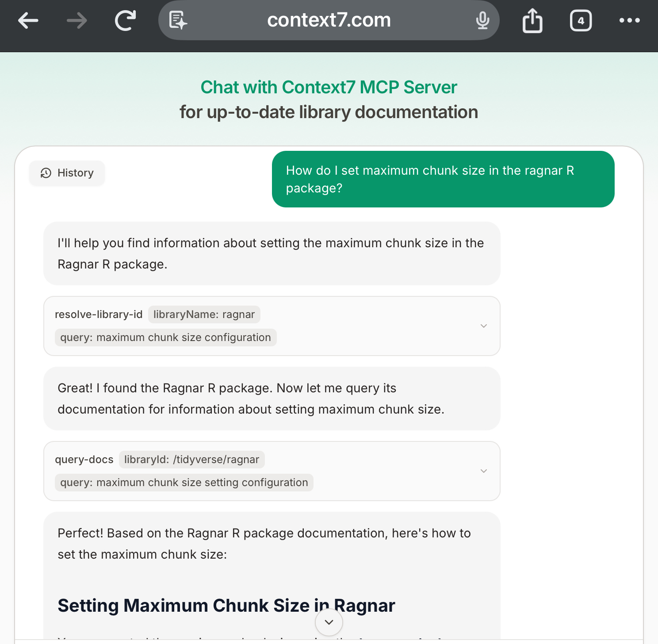The width and height of the screenshot is (658, 644).
Task: Click the 'Setting Maximum Chunk Size in Ragnar' heading
Action: click(x=226, y=606)
